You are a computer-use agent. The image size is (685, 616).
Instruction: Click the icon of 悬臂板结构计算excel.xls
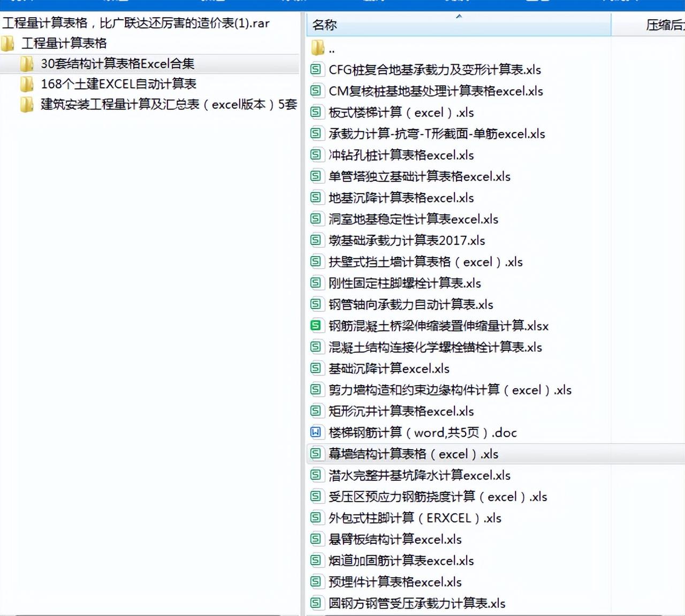tap(316, 539)
